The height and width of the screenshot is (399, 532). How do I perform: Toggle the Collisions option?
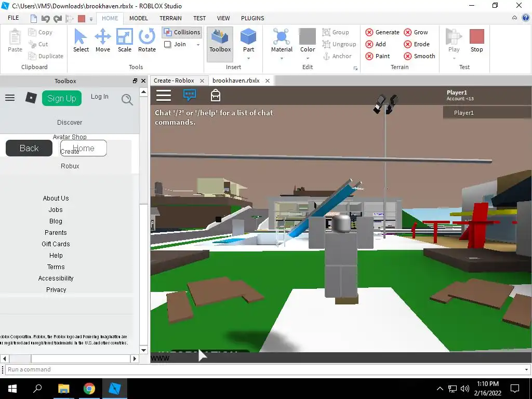coord(182,32)
